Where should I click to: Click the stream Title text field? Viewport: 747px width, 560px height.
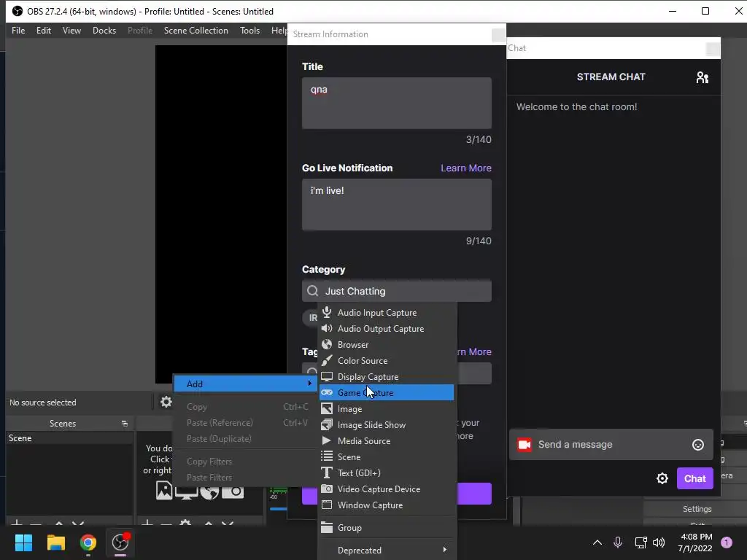click(x=396, y=103)
